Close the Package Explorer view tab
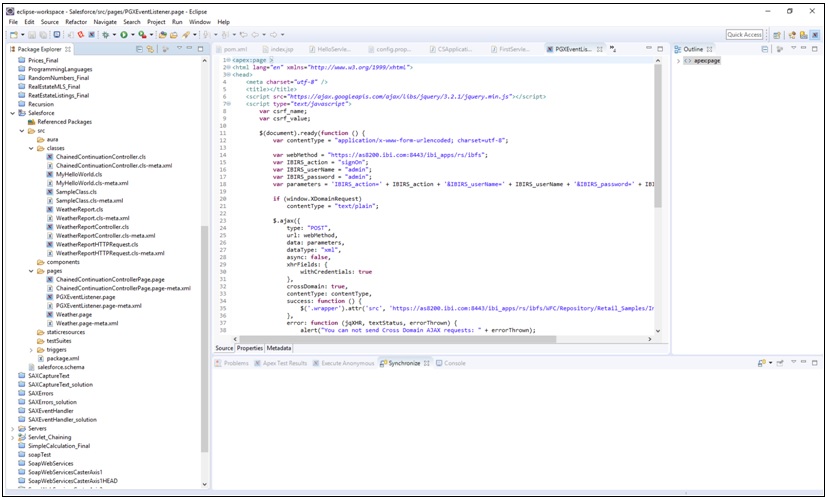This screenshot has height=500, width=828. tap(68, 49)
